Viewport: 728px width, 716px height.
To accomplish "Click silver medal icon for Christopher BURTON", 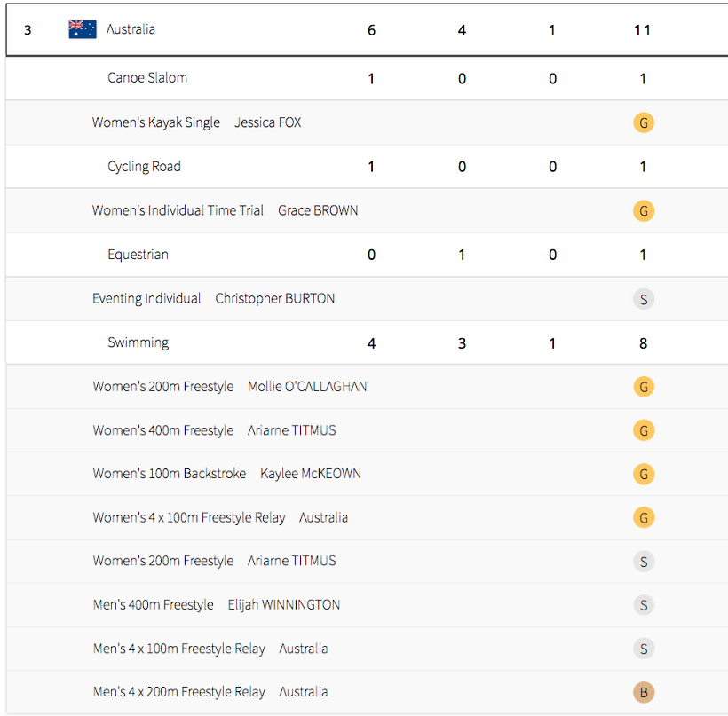I will tap(644, 299).
